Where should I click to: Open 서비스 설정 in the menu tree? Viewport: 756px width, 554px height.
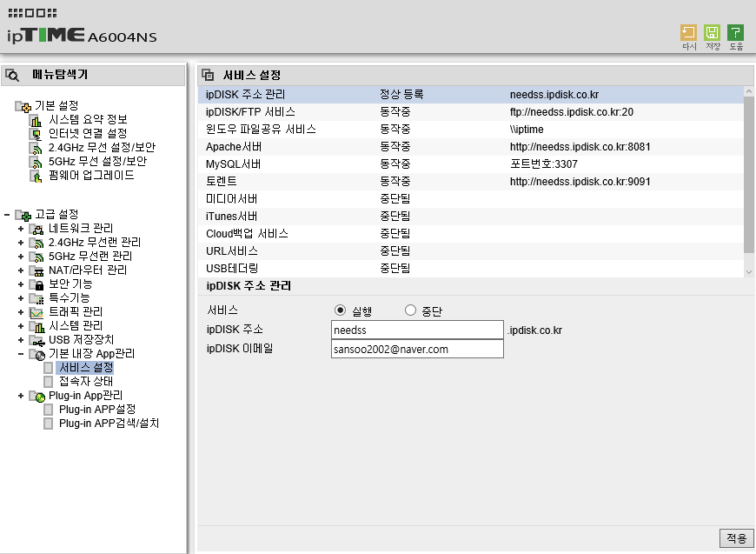point(86,368)
